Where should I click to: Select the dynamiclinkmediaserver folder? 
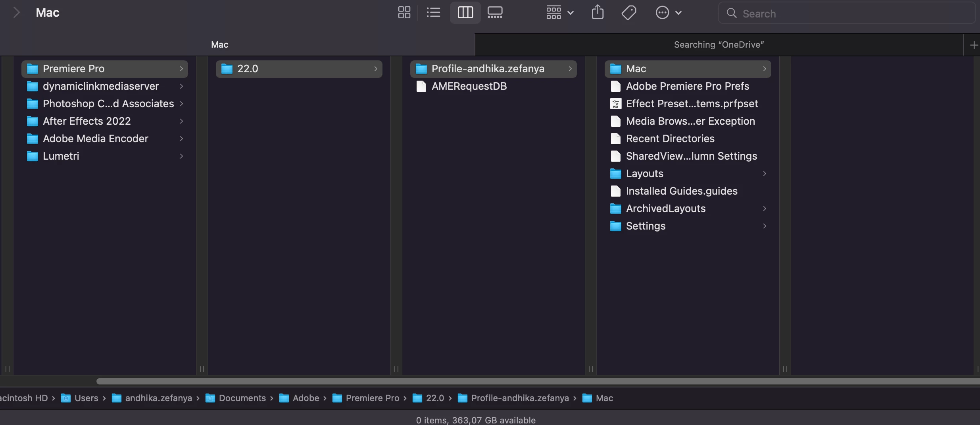pyautogui.click(x=105, y=86)
